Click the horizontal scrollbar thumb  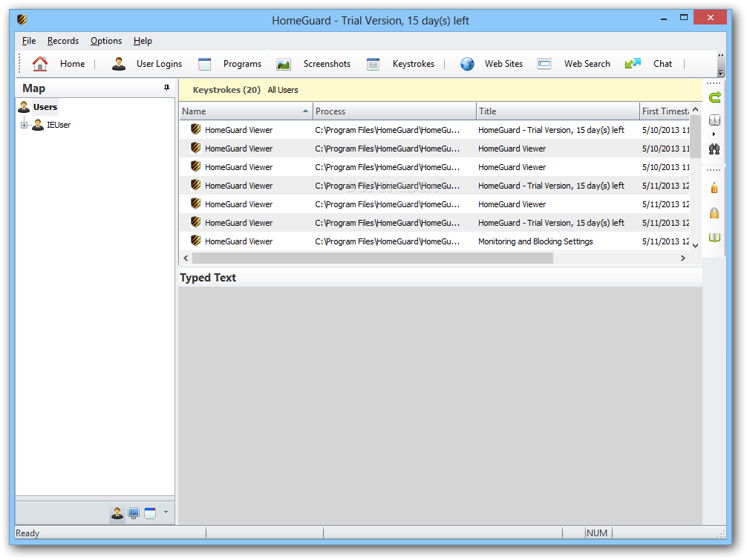[x=373, y=258]
